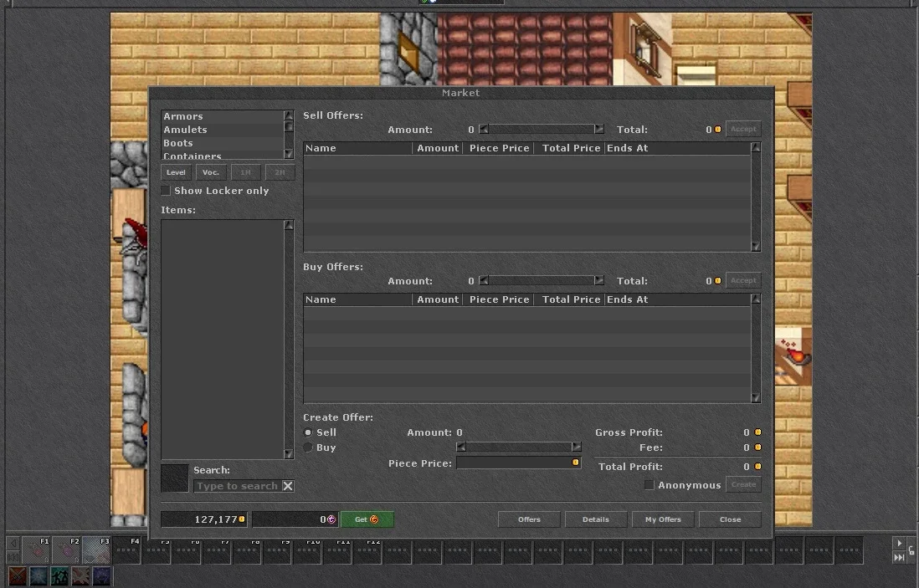The height and width of the screenshot is (588, 919).
Task: Click the crossed swords icon below action bar
Action: pyautogui.click(x=18, y=576)
